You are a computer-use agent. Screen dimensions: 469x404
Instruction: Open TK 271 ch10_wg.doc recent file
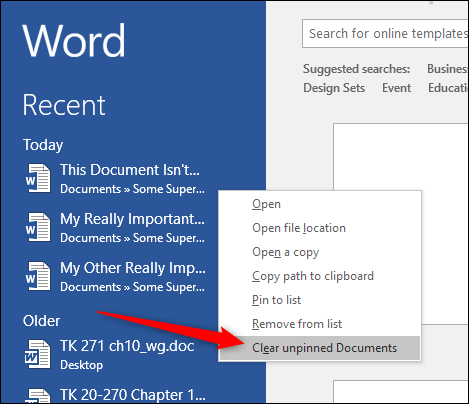pos(127,346)
